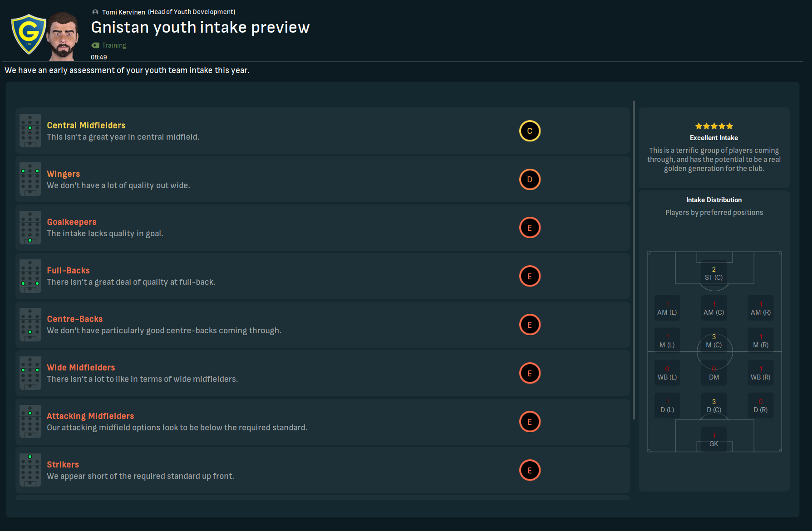This screenshot has width=812, height=531.
Task: Click the D (R) position box
Action: pyautogui.click(x=761, y=406)
